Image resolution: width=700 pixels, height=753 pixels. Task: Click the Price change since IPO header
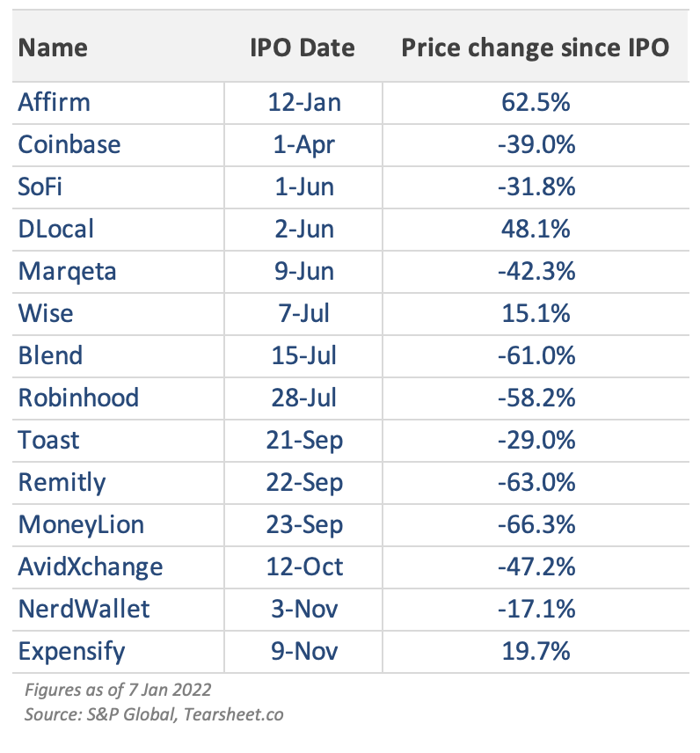click(536, 48)
